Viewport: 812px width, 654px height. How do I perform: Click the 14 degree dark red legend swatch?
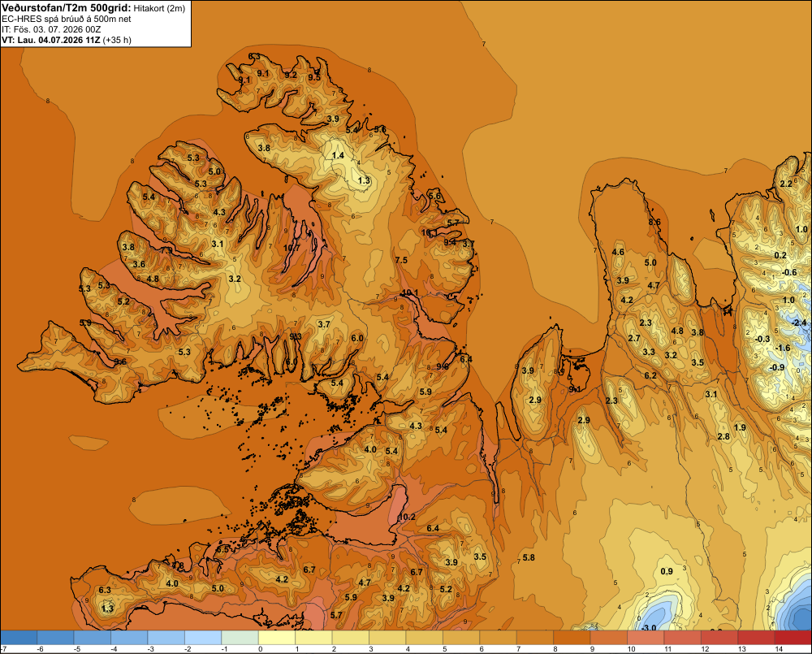coord(793,638)
